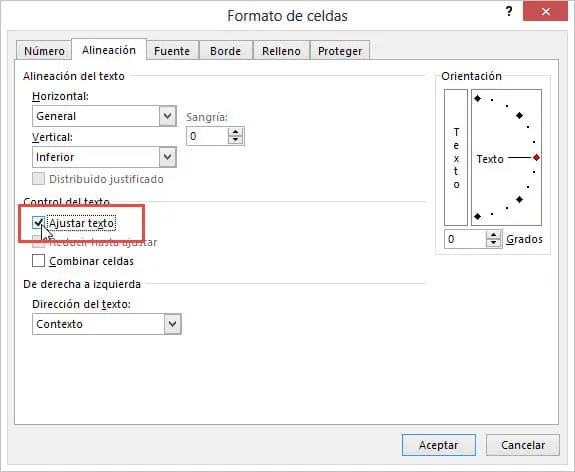Toggle Distribuido justificado checkbox
This screenshot has width=575, height=472.
tap(38, 179)
